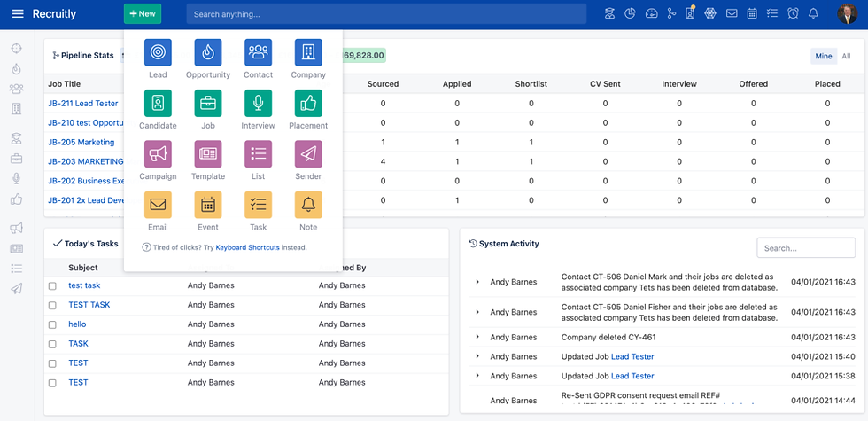Schedule a new Interview from the popup

[x=258, y=104]
